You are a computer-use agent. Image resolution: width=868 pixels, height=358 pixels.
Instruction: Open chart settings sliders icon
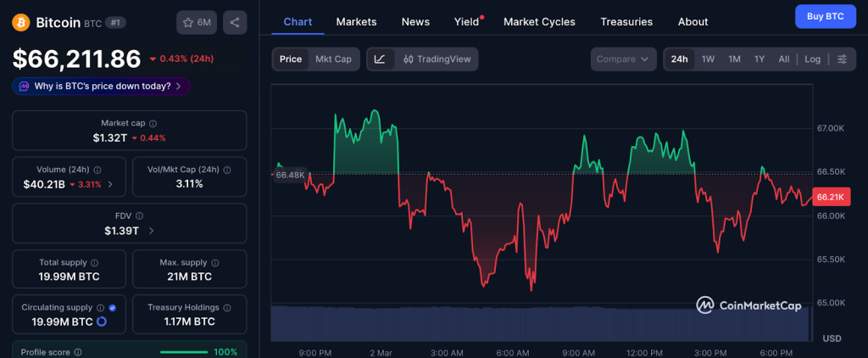[x=842, y=59]
